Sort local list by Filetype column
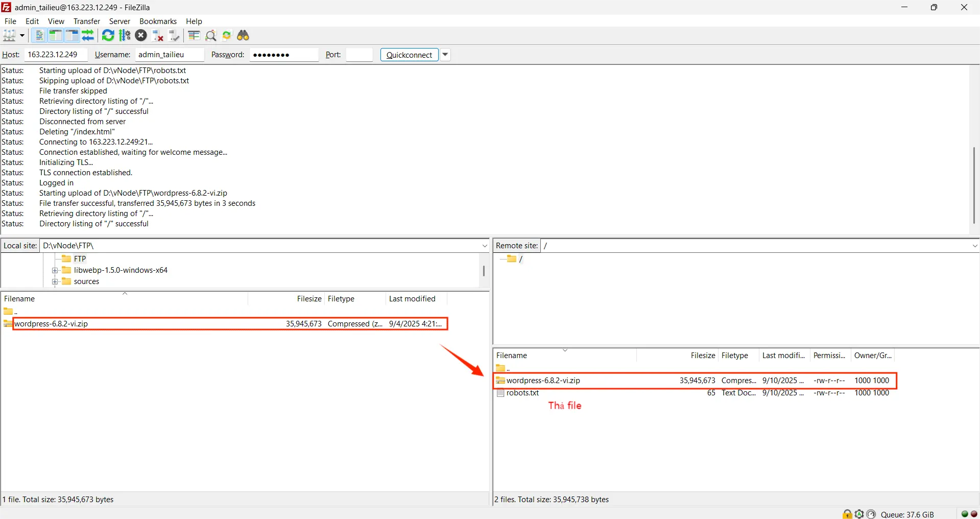This screenshot has height=519, width=980. point(355,299)
